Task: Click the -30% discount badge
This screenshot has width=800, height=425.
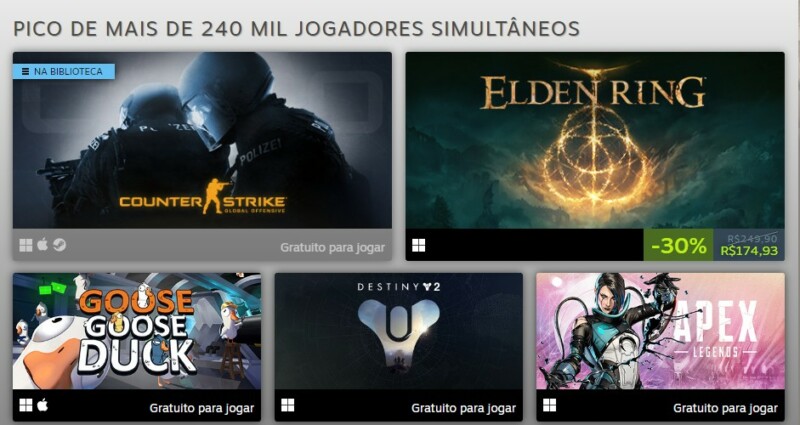Action: coord(679,245)
